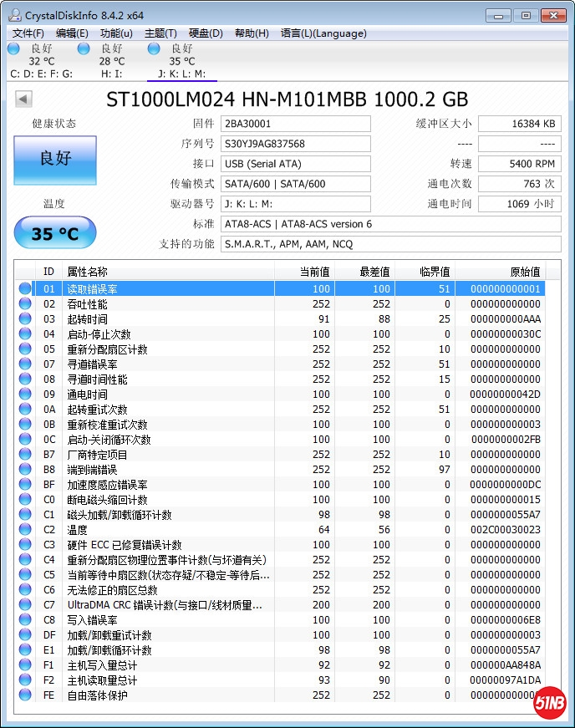Click the 良好 health status button
This screenshot has width=575, height=728.
pyautogui.click(x=55, y=159)
